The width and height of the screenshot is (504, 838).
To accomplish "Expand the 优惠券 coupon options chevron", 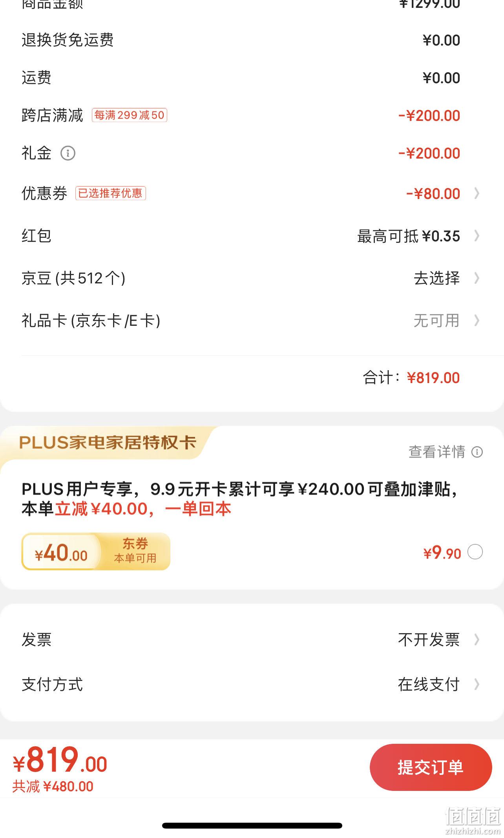I will 477,193.
